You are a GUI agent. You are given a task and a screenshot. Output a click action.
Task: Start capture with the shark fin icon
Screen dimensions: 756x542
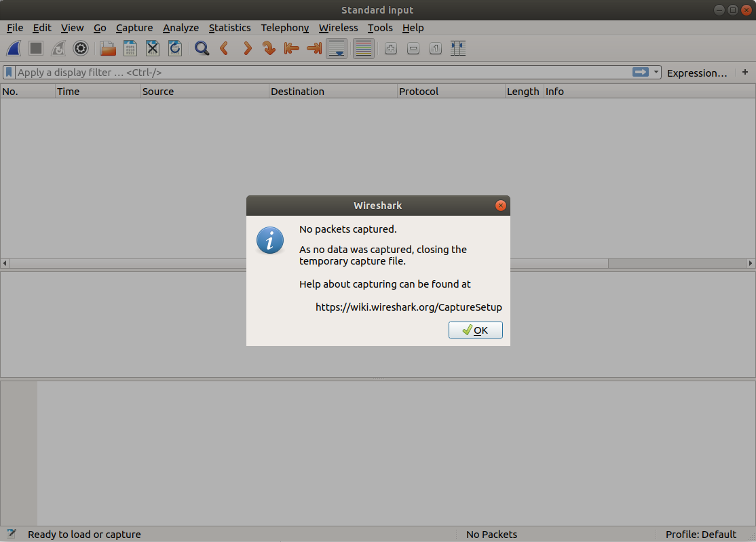coord(14,48)
